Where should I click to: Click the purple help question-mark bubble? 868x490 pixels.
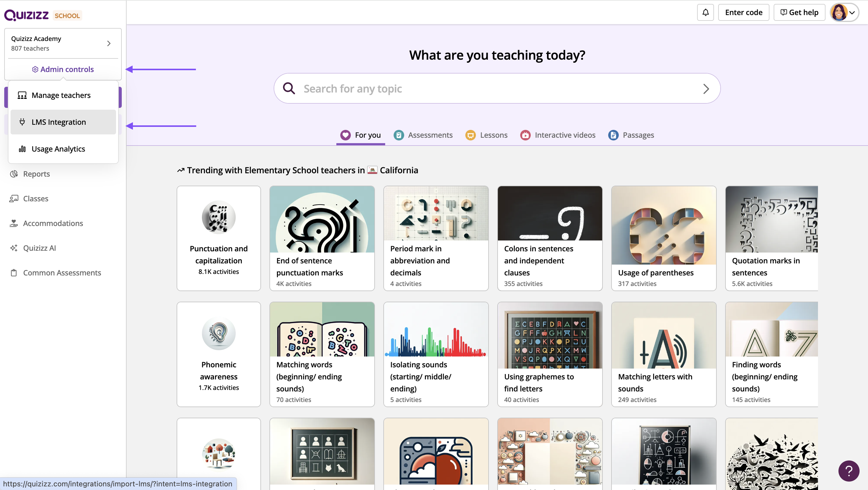[x=849, y=471]
